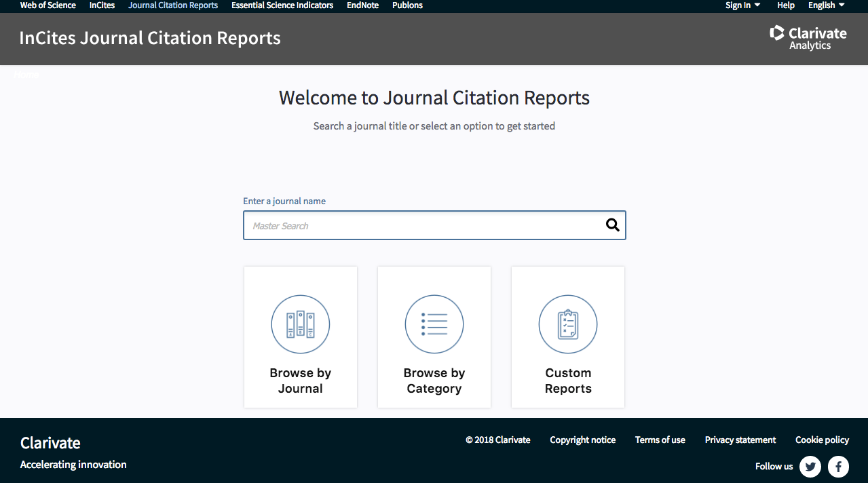
Task: Open the Cookie policy link
Action: 823,440
